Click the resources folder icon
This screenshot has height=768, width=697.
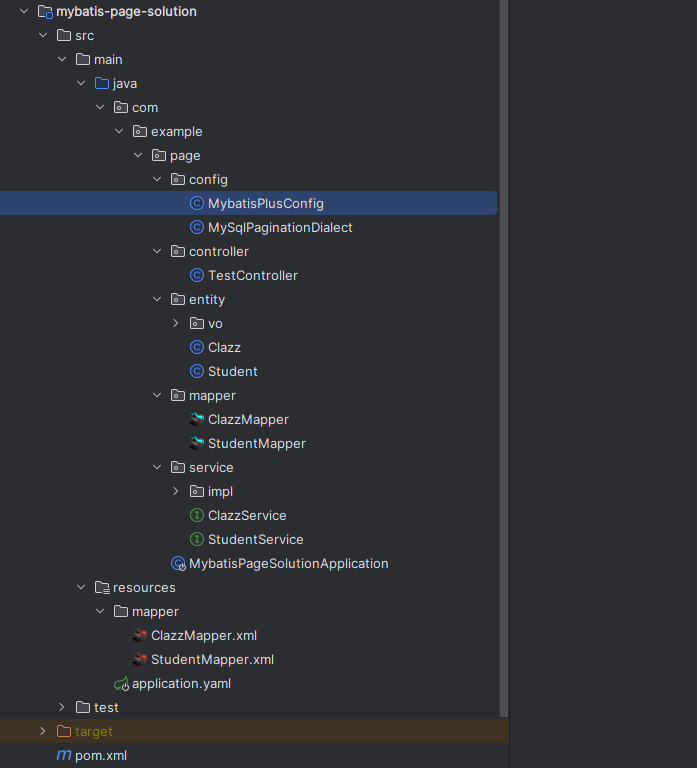(102, 587)
